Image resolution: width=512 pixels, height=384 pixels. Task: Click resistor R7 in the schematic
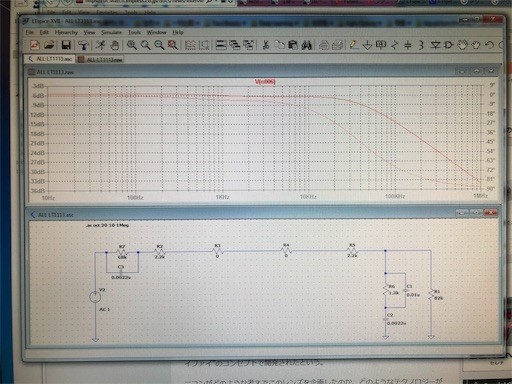click(121, 252)
